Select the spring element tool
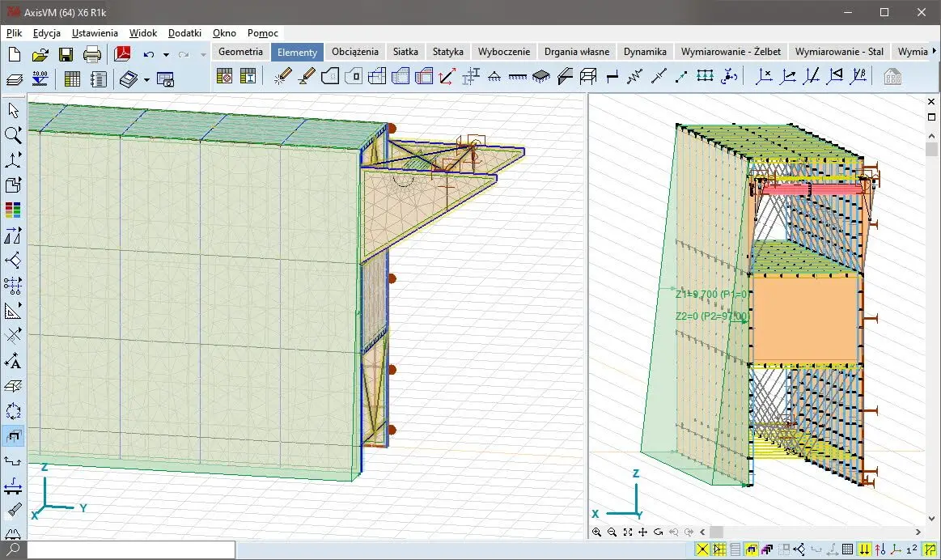This screenshot has width=941, height=560. [634, 77]
